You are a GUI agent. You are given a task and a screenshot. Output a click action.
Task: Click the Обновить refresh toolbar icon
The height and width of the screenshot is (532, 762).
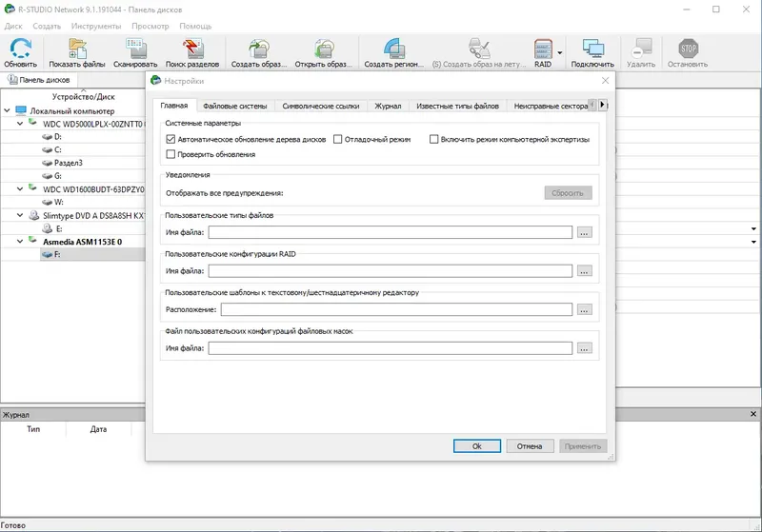coord(20,53)
